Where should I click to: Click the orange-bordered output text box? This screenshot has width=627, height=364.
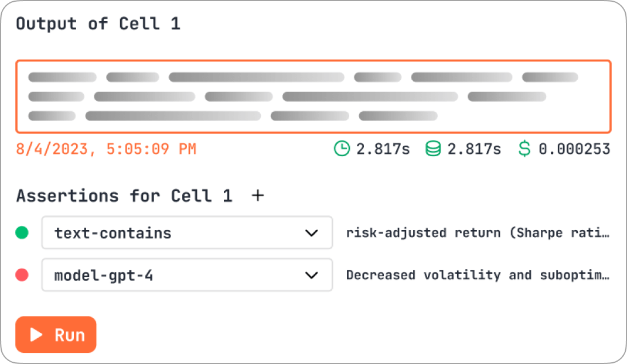coord(313,97)
